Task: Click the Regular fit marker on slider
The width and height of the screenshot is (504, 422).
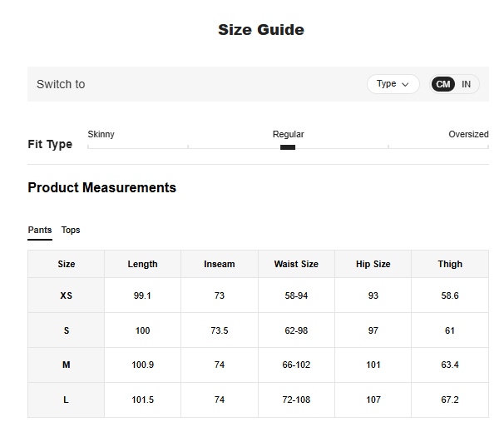Action: point(288,147)
